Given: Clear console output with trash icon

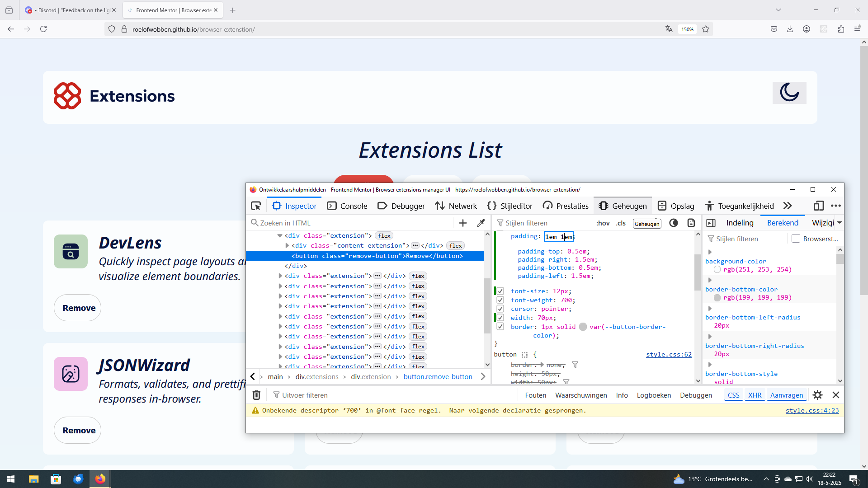Looking at the screenshot, I should [x=256, y=395].
